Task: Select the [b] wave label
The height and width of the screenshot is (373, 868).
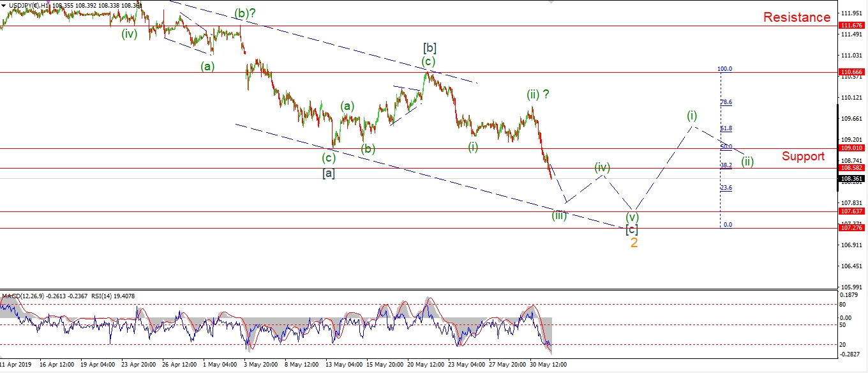Action: click(430, 48)
